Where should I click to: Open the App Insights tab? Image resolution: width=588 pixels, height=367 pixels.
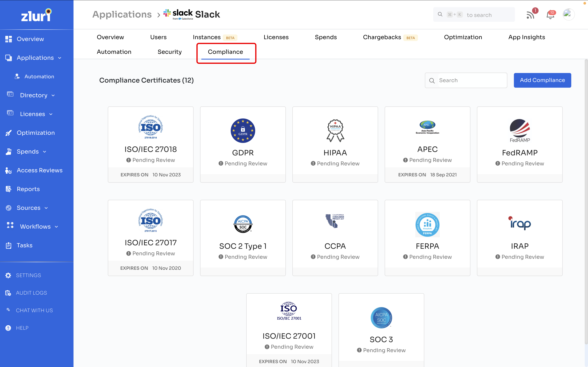click(526, 37)
